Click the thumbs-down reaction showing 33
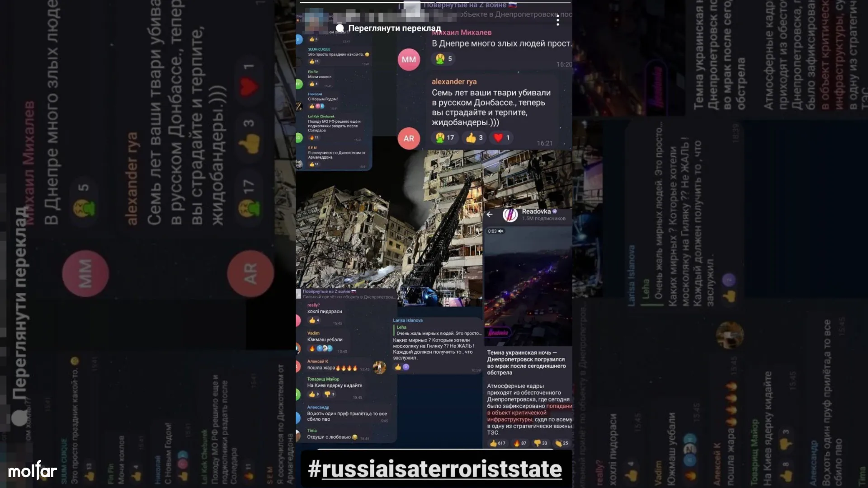 541,443
